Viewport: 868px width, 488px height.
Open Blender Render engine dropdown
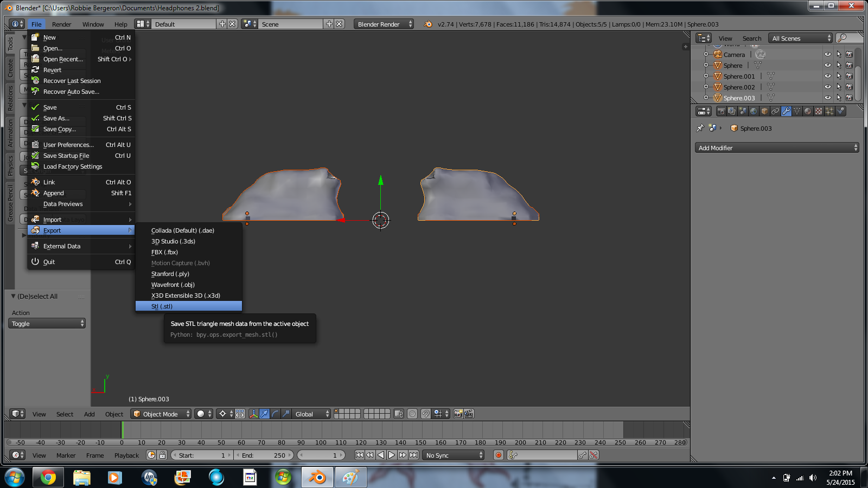click(x=384, y=24)
